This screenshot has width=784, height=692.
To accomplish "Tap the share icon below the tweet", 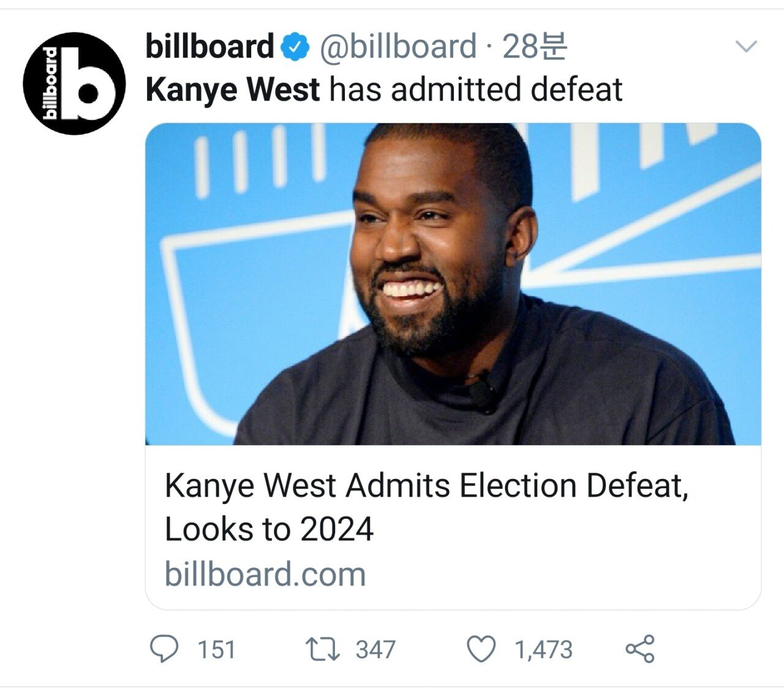I will (640, 649).
